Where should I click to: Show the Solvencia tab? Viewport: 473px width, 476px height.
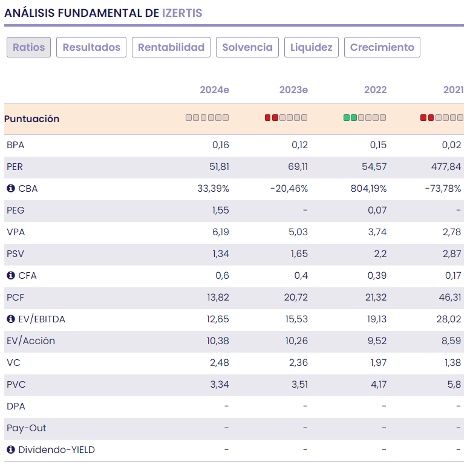tap(247, 47)
